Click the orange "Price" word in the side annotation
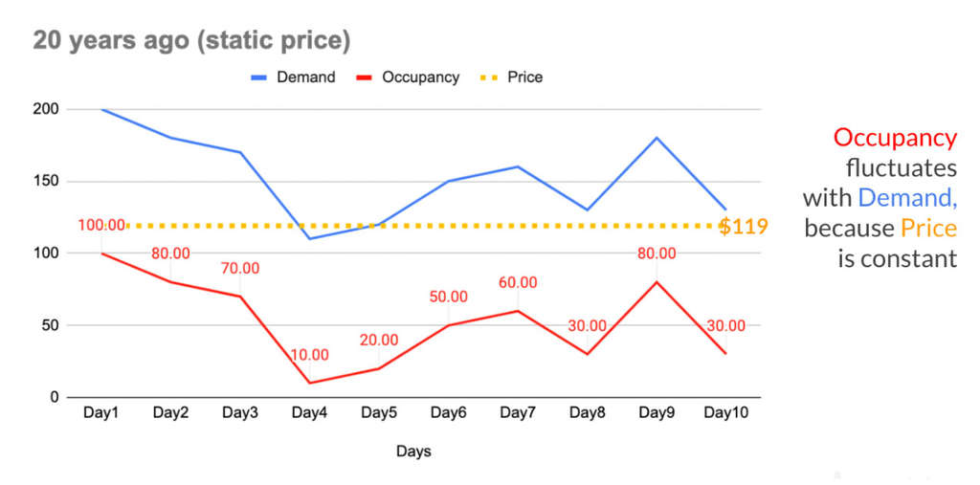The width and height of the screenshot is (980, 485). click(928, 228)
